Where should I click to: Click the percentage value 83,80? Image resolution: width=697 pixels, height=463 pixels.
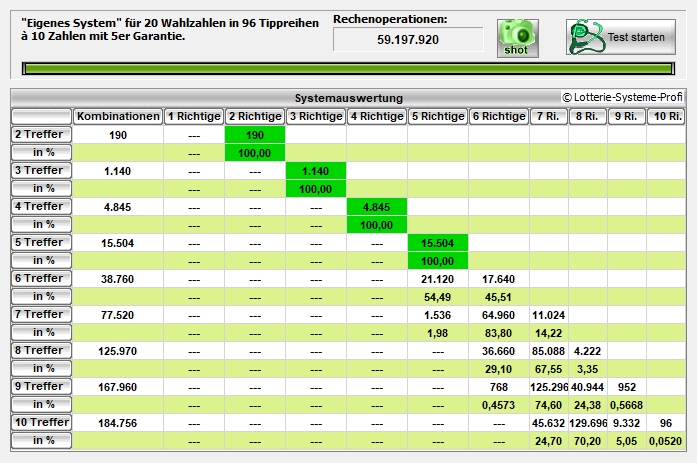click(498, 333)
